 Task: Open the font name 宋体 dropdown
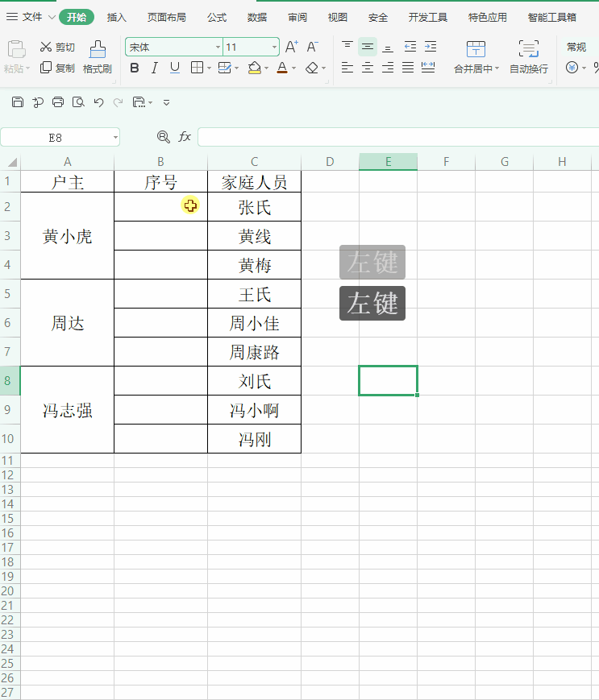click(x=218, y=47)
